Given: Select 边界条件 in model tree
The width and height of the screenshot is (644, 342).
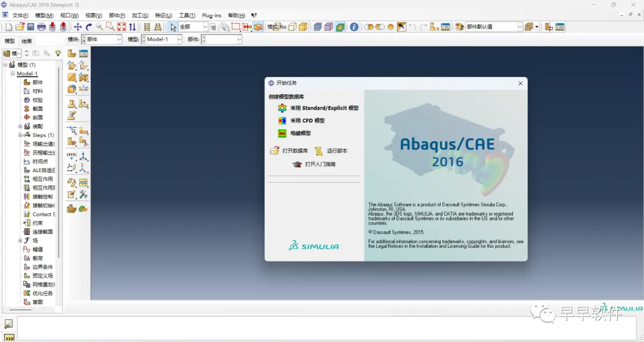Looking at the screenshot, I should coord(42,267).
